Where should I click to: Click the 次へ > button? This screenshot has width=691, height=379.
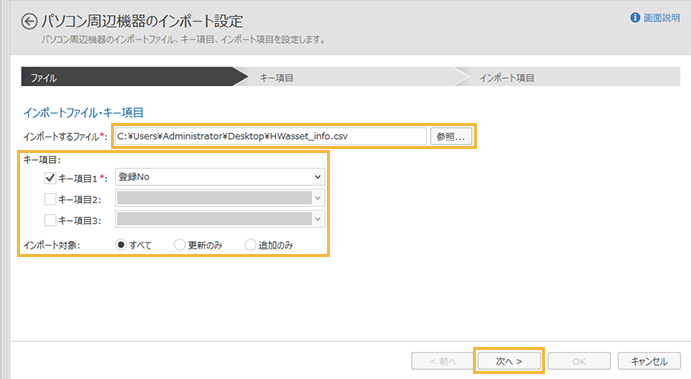pyautogui.click(x=509, y=361)
